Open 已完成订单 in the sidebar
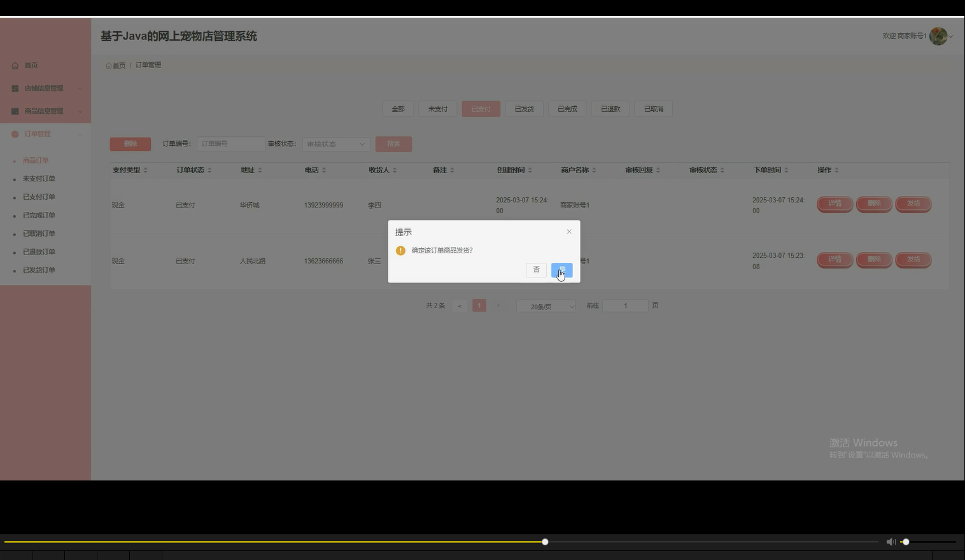This screenshot has width=965, height=560. (x=39, y=215)
